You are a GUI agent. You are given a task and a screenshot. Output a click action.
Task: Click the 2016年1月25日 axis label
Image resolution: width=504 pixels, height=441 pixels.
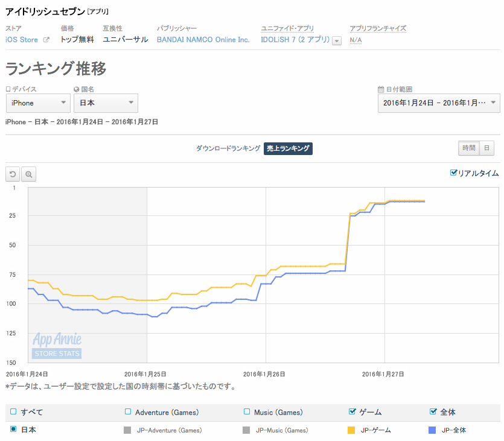click(x=145, y=374)
